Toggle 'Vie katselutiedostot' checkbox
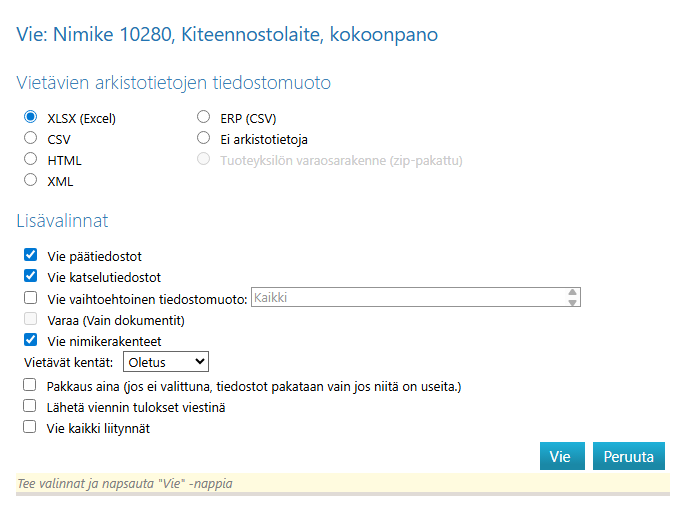The height and width of the screenshot is (517, 681). [x=30, y=276]
